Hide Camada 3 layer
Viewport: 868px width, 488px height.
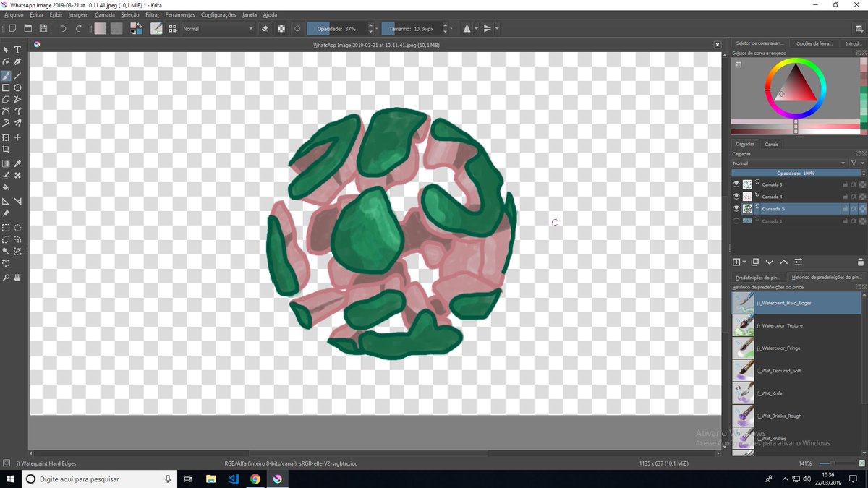[736, 184]
